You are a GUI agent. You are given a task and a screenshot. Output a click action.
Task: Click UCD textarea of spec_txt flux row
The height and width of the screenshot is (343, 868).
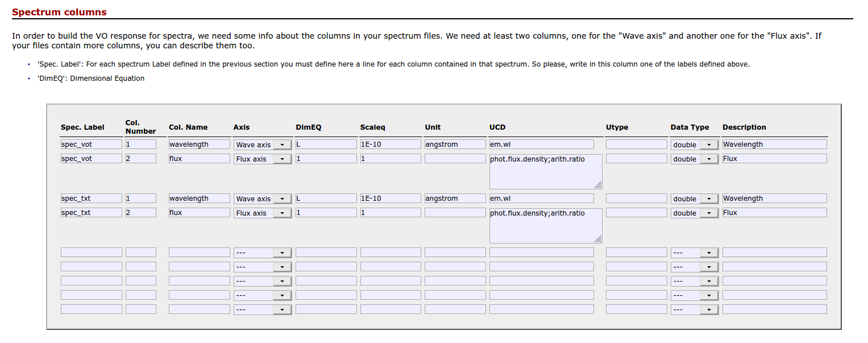click(546, 225)
